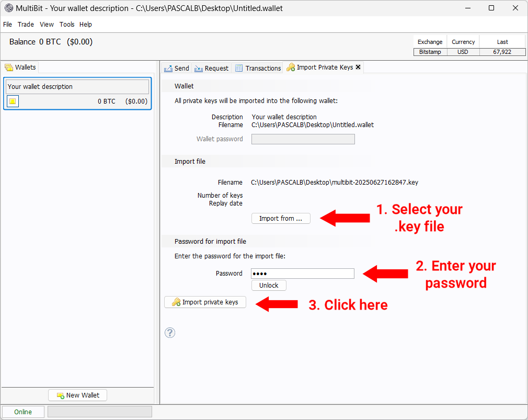Open the Tools menu
This screenshot has height=420, width=528.
[67, 24]
